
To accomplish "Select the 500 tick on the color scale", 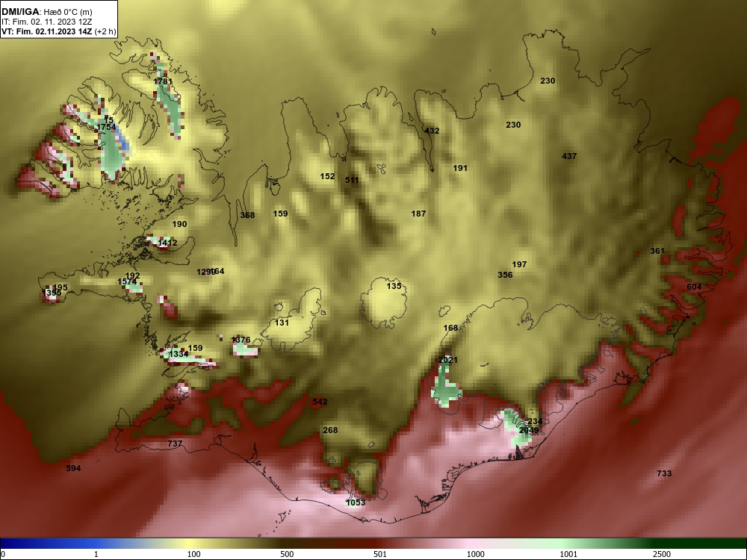I will 288,554.
